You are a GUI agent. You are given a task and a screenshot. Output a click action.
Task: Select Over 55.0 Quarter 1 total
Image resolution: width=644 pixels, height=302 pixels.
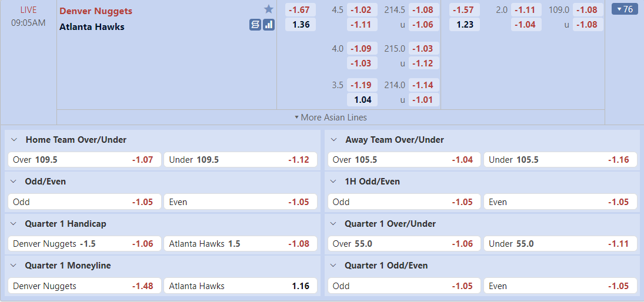[x=404, y=244]
